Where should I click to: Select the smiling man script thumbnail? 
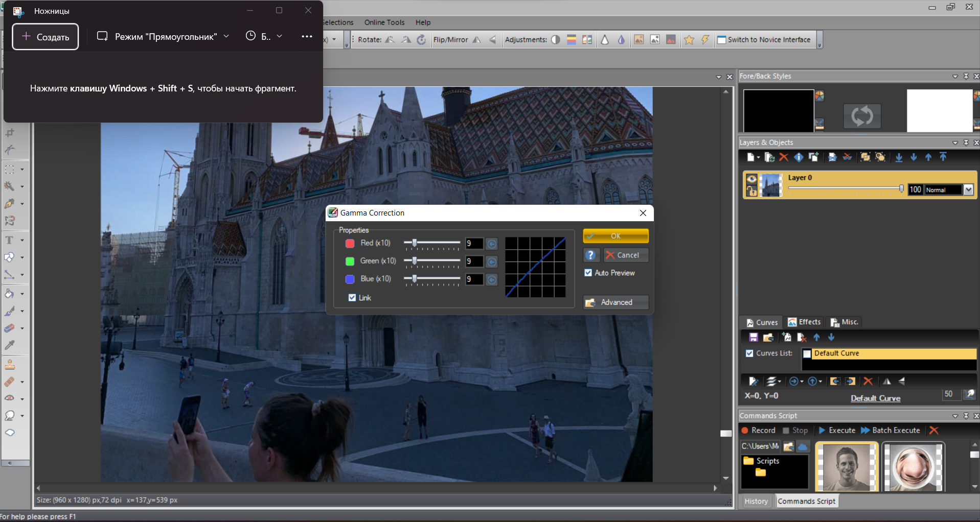click(x=847, y=467)
